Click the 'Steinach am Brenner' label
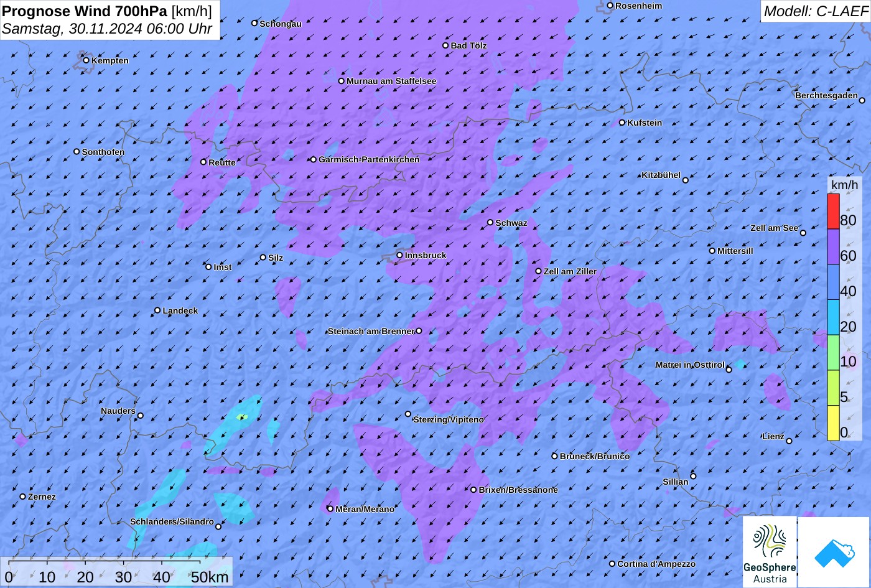 [371, 331]
